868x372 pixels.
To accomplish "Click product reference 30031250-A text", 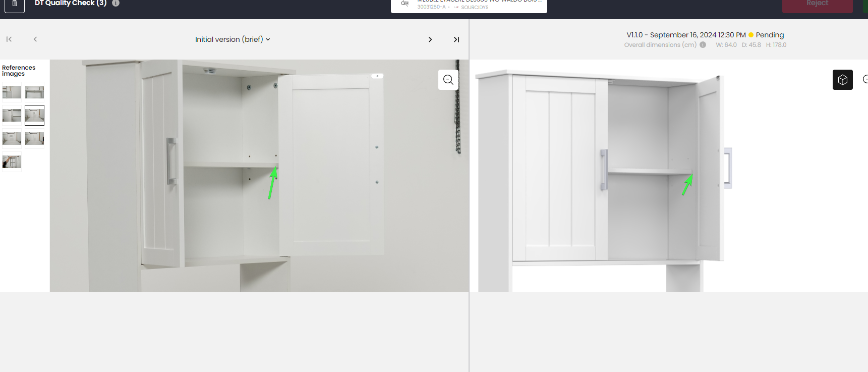I will 431,7.
